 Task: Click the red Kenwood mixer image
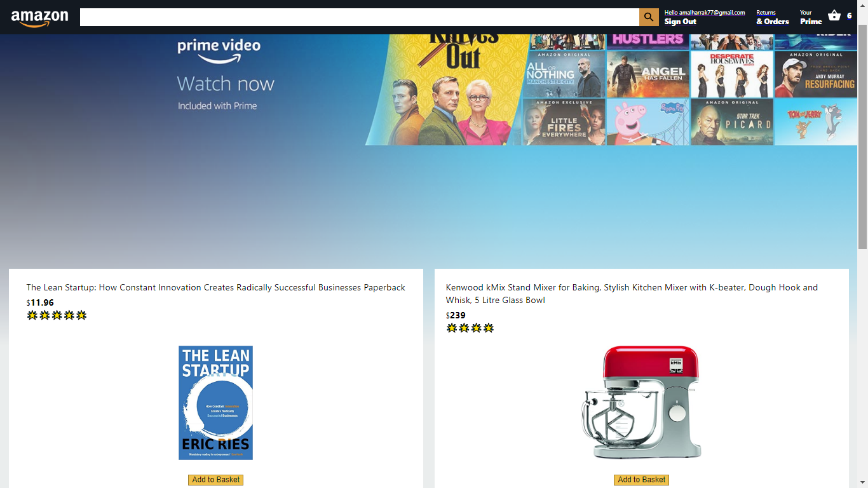642,402
